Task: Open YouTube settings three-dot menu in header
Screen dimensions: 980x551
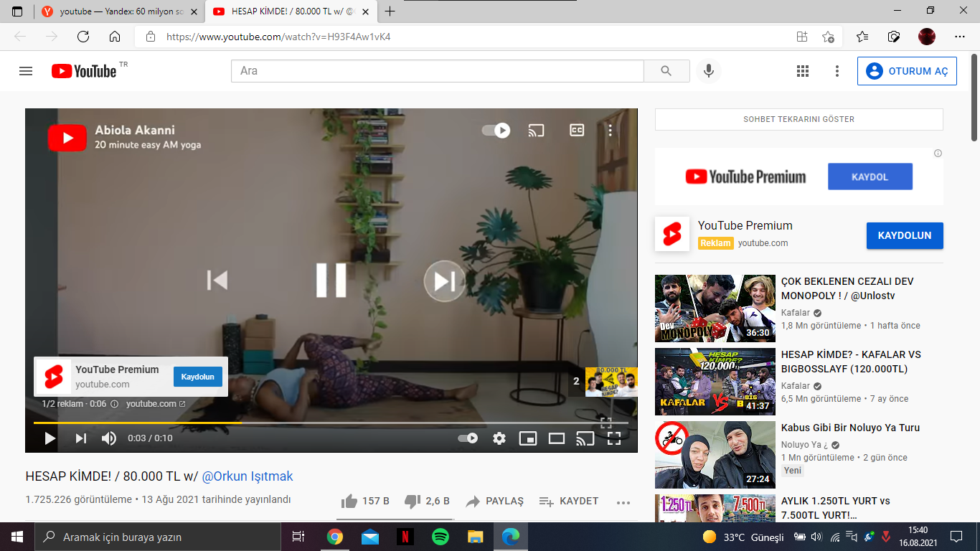Action: pyautogui.click(x=837, y=71)
